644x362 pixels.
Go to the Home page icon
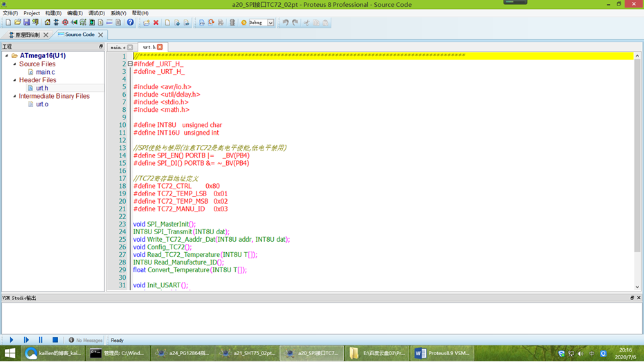click(x=47, y=23)
